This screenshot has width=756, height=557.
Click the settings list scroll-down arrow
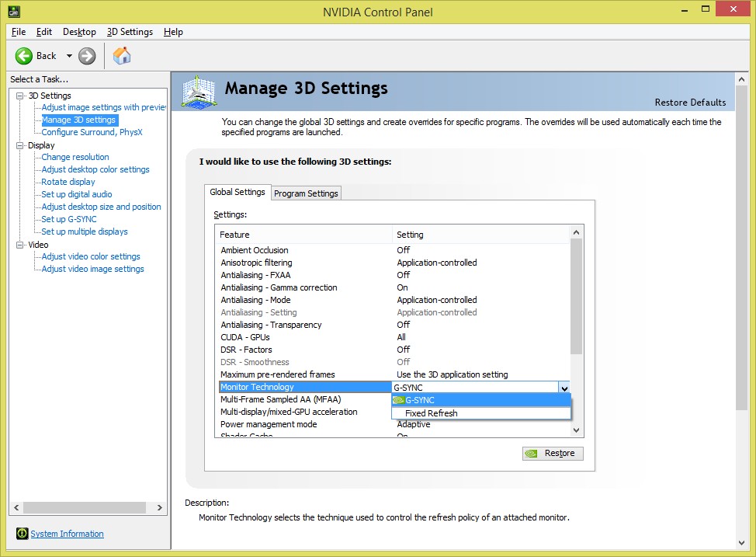[576, 430]
